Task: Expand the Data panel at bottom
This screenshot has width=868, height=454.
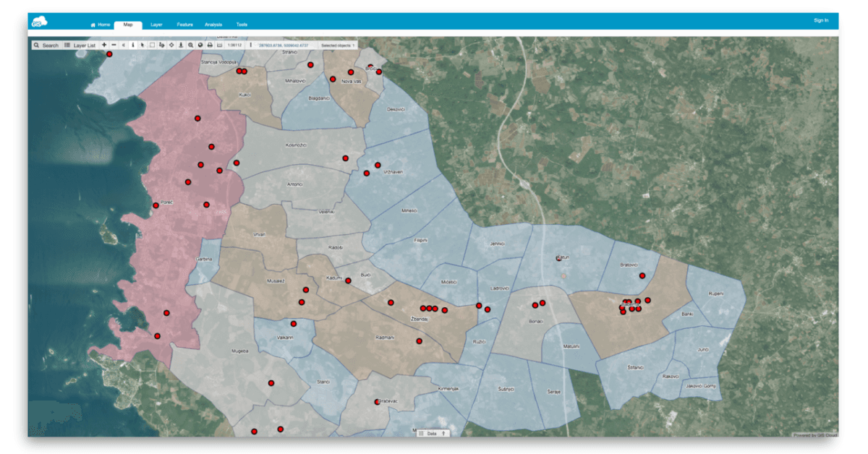Action: [x=433, y=433]
